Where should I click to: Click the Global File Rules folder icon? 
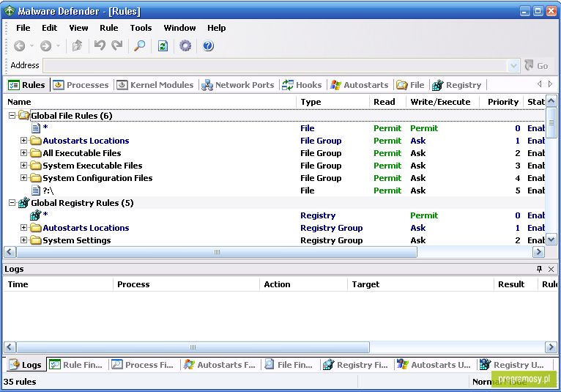click(x=24, y=116)
